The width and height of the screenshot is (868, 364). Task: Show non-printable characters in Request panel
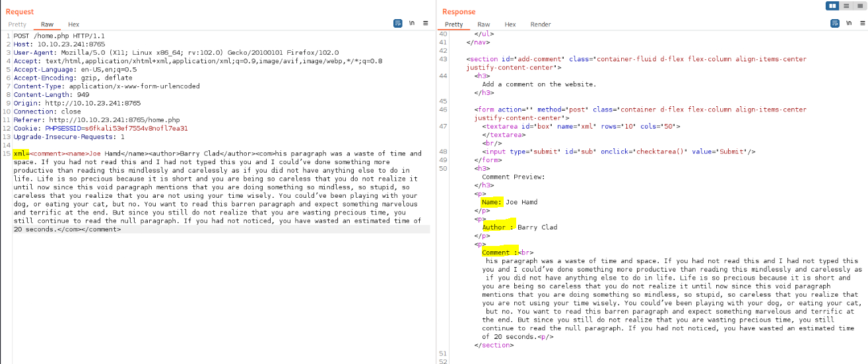pos(411,23)
